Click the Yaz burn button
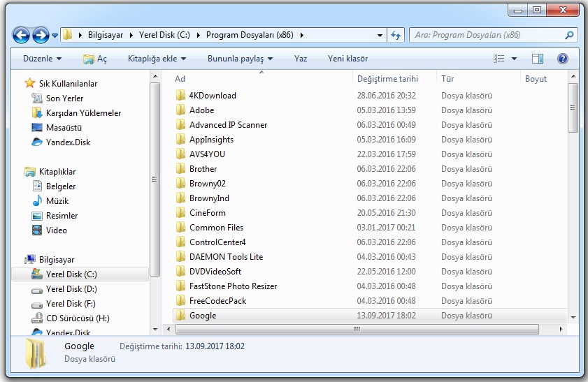This screenshot has height=382, width=588. click(x=301, y=59)
